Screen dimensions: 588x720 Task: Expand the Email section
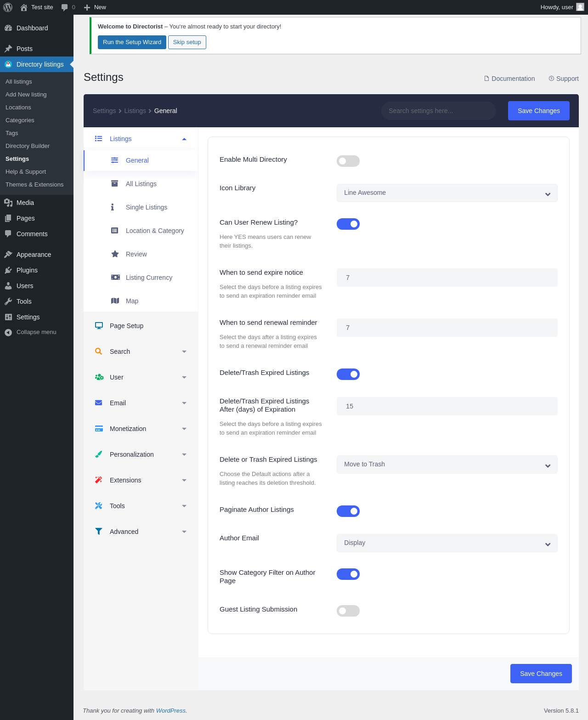(x=184, y=403)
